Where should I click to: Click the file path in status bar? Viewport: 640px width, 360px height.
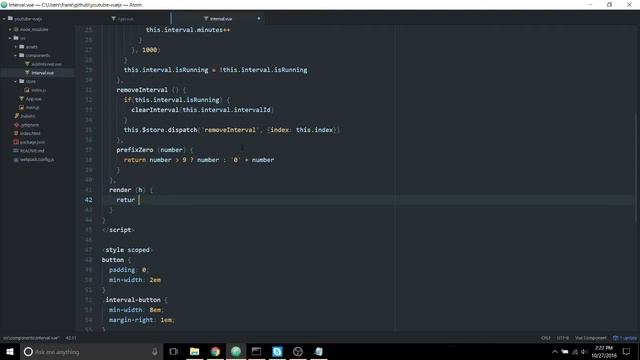[31, 338]
